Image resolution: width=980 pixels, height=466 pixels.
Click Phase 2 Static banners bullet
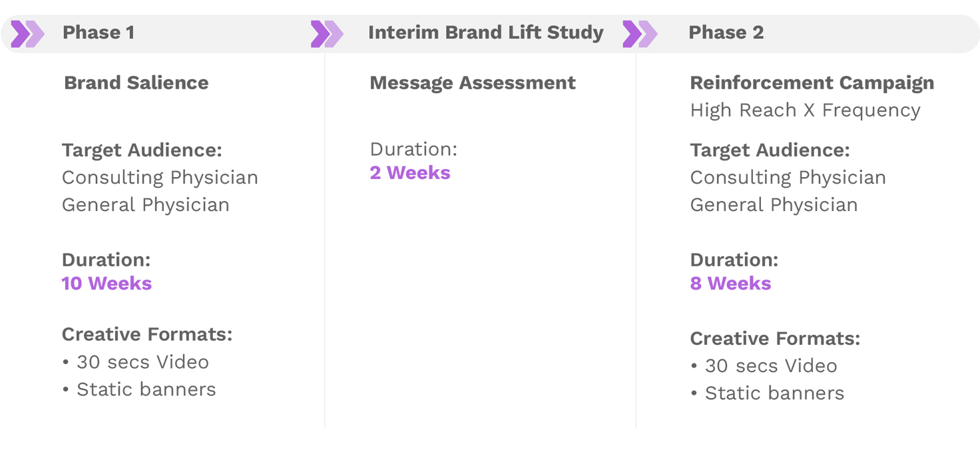[x=768, y=393]
